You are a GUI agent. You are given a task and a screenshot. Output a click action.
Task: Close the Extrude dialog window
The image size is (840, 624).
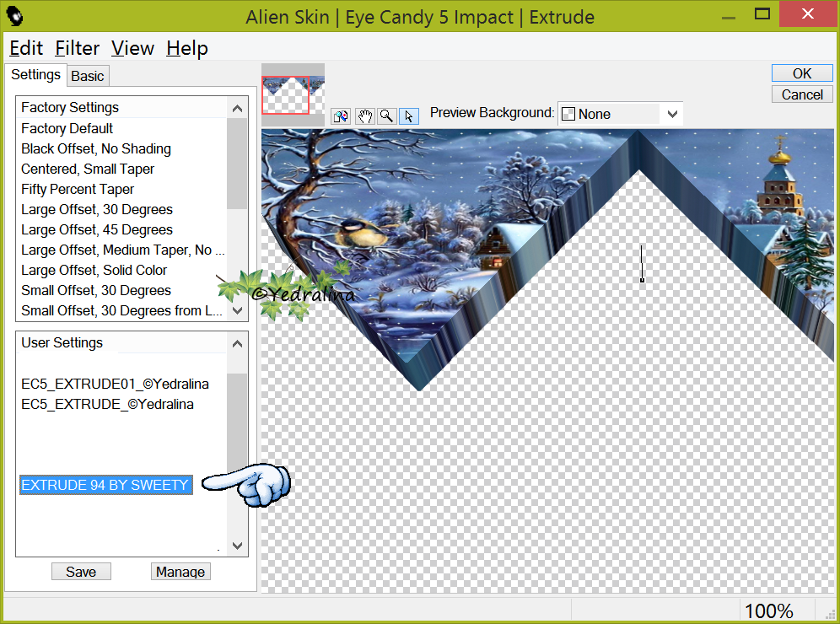click(808, 14)
